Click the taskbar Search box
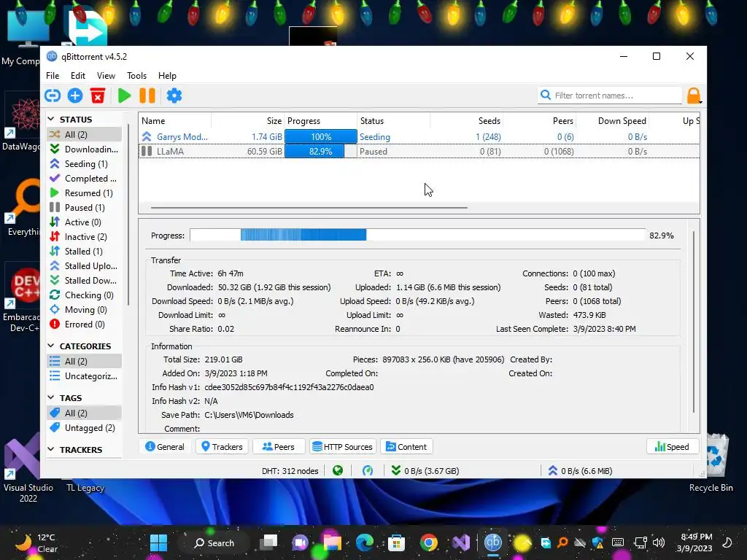 pyautogui.click(x=214, y=542)
